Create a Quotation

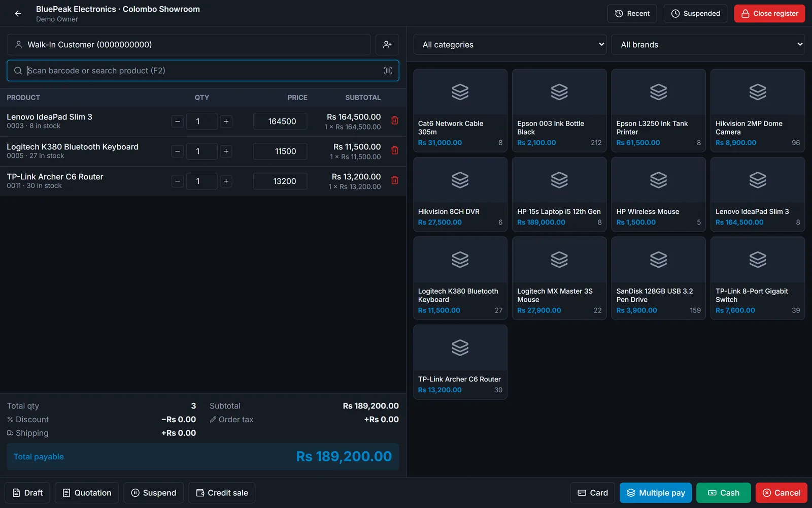click(87, 493)
